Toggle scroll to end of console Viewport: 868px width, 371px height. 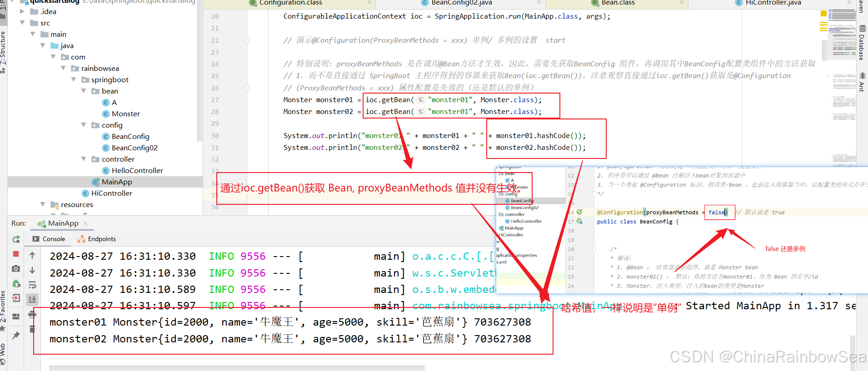[x=32, y=299]
